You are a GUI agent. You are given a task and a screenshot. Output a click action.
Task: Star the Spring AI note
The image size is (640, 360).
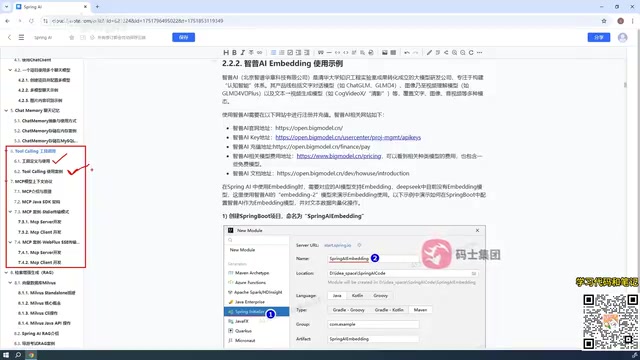tap(71, 38)
